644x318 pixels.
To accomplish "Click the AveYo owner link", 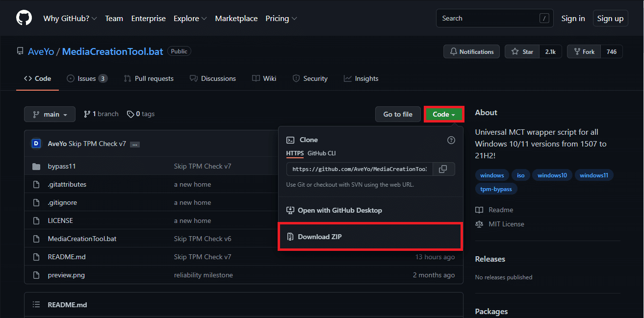I will point(41,51).
